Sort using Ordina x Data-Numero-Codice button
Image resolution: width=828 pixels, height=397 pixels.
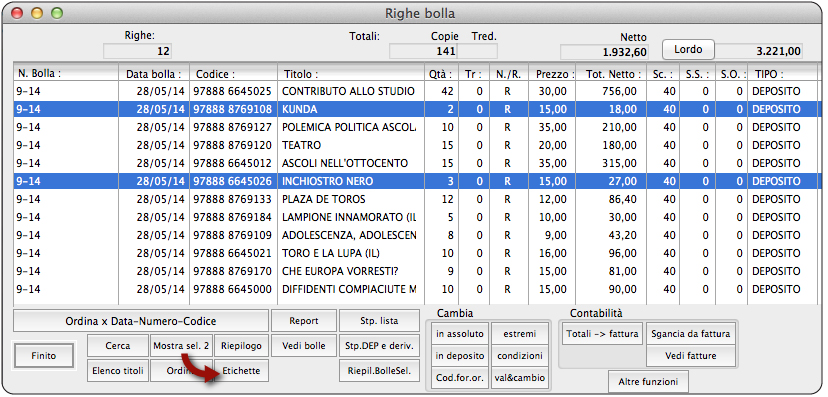pyautogui.click(x=141, y=321)
